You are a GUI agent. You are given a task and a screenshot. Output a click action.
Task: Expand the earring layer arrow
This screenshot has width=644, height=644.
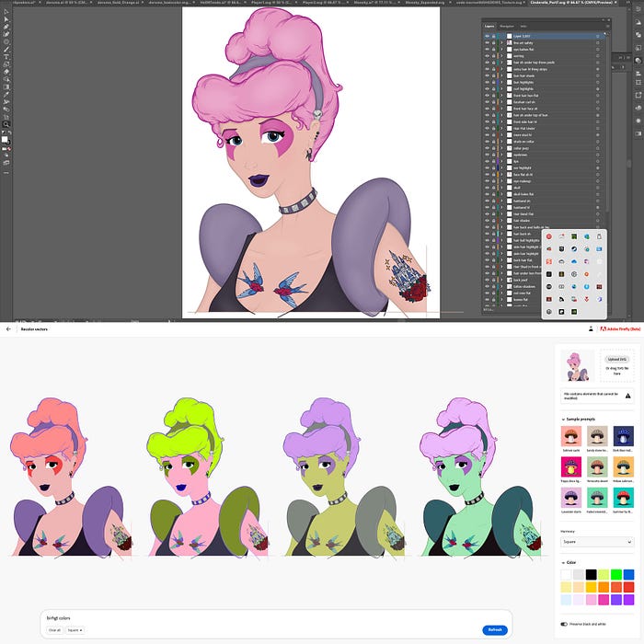(502, 56)
